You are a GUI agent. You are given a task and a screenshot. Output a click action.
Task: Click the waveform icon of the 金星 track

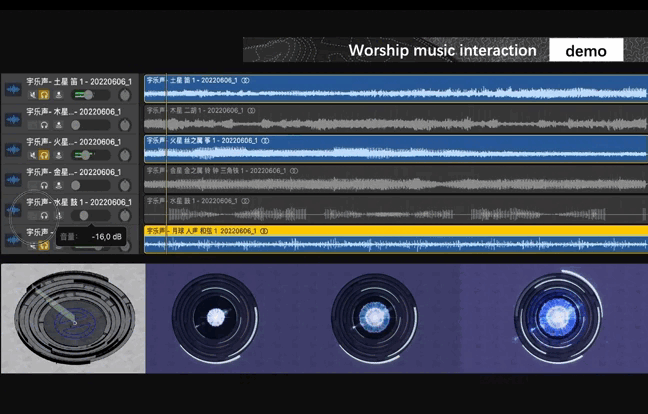[x=13, y=179]
